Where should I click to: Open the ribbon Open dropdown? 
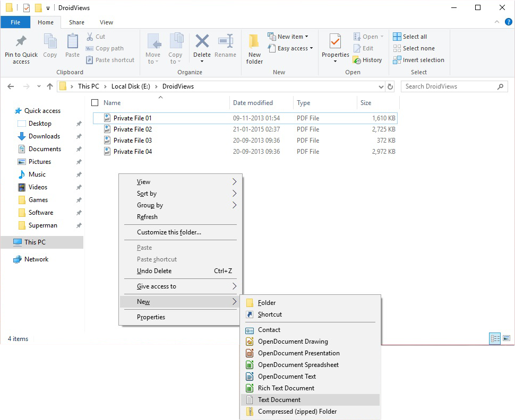tap(368, 37)
